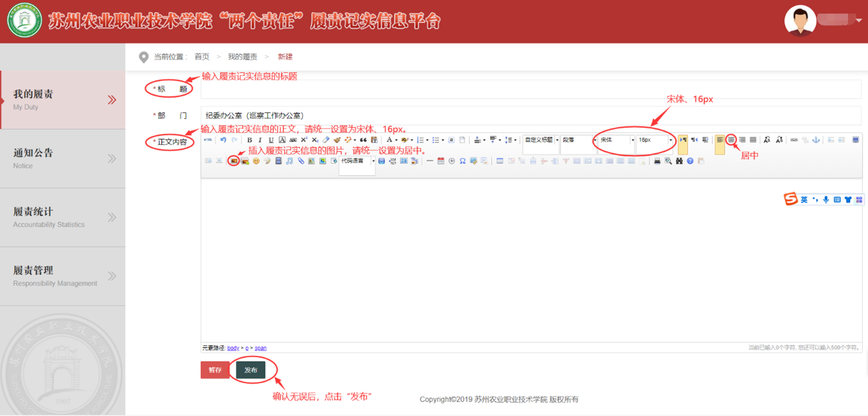Image resolution: width=868 pixels, height=416 pixels.
Task: Open the 通知公告 sidebar menu
Action: [x=63, y=159]
